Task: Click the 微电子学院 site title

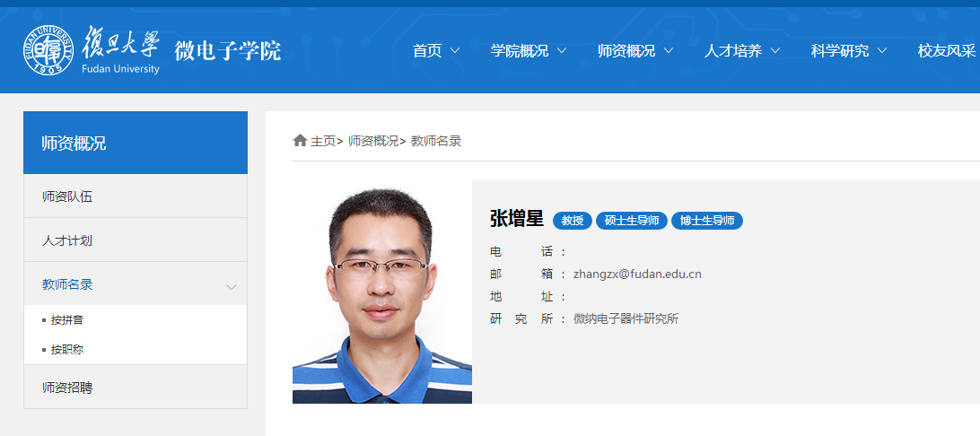Action: click(x=228, y=50)
